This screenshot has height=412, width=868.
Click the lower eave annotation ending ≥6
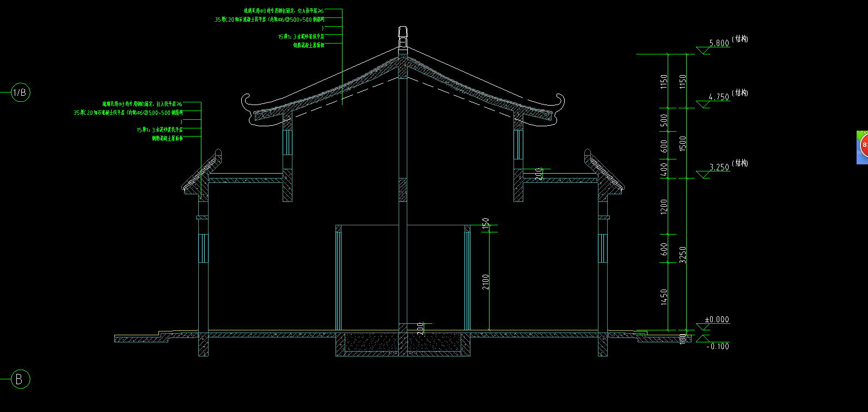(x=142, y=103)
